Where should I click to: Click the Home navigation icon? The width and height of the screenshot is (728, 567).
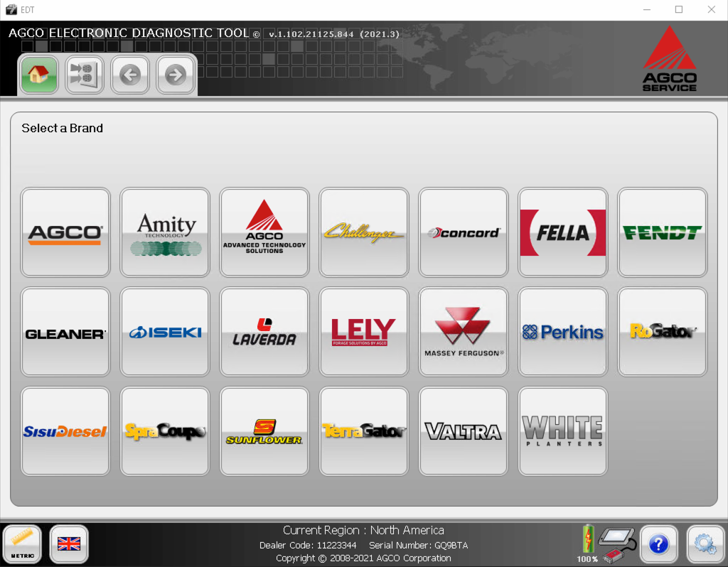pos(38,74)
